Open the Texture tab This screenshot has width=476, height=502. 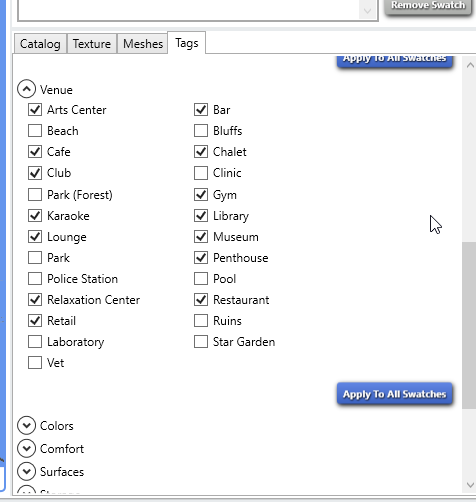[92, 44]
